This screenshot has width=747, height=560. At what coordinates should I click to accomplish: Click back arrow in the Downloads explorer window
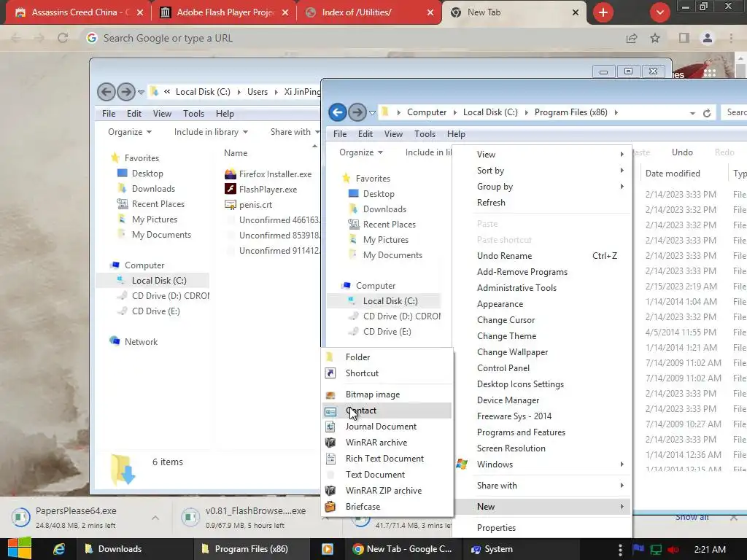(x=107, y=92)
